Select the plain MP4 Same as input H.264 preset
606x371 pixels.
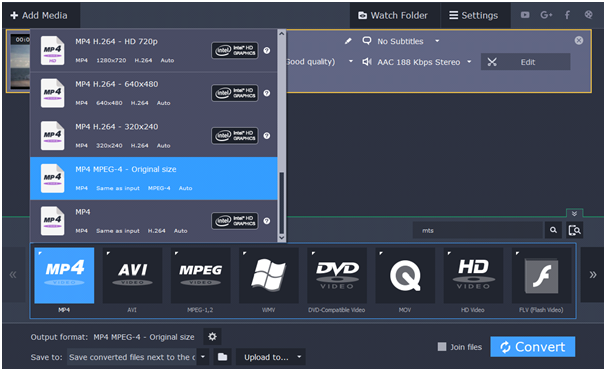tap(154, 221)
